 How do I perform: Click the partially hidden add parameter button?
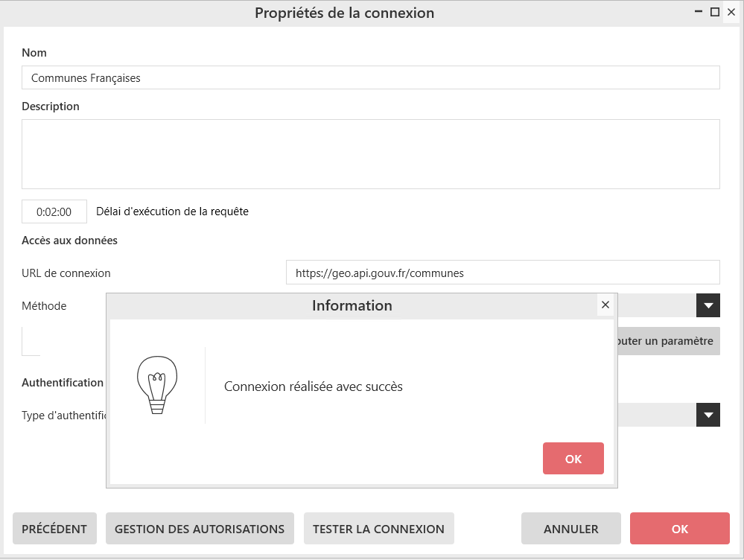(668, 341)
